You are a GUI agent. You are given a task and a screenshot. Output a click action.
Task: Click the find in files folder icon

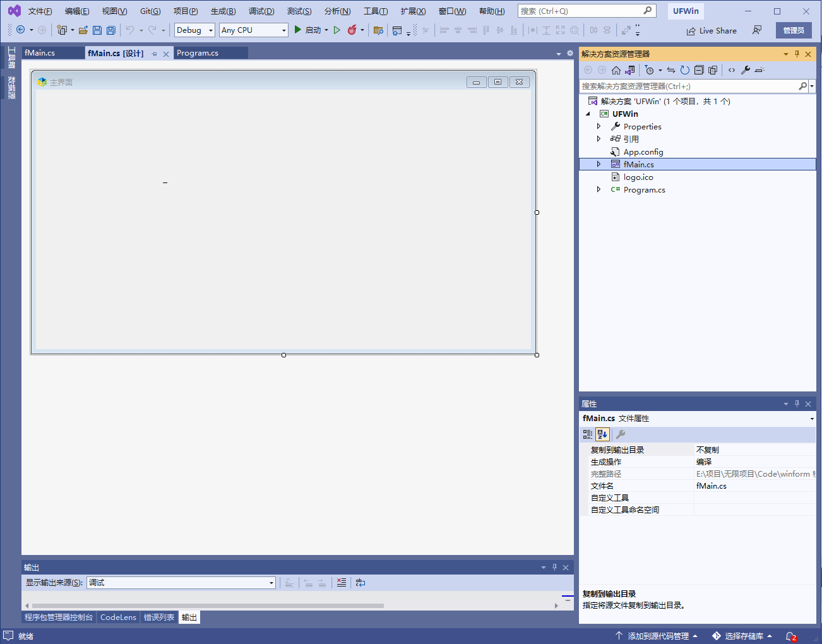pos(378,30)
